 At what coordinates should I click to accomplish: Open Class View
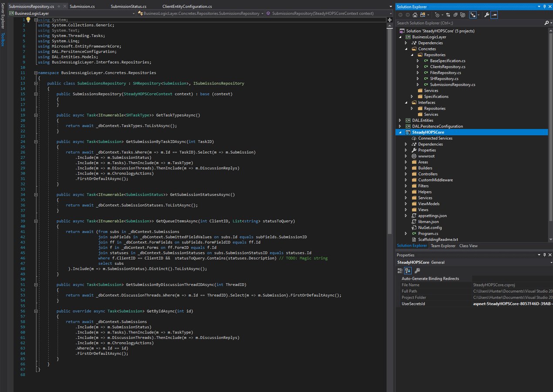pyautogui.click(x=468, y=245)
